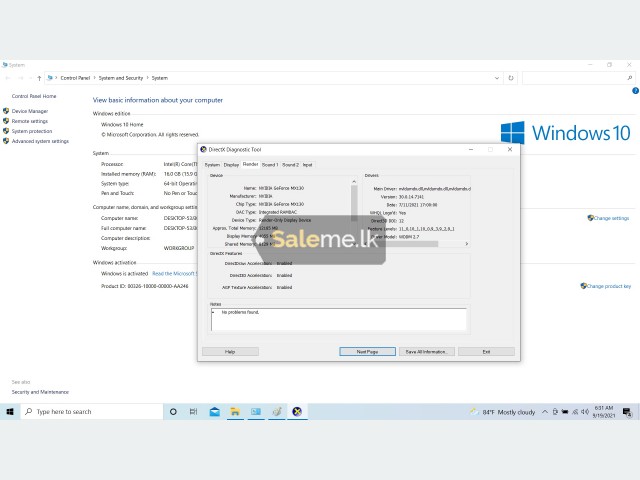This screenshot has height=480, width=640.
Task: Click the DirectX tool taskbar icon
Action: point(297,412)
